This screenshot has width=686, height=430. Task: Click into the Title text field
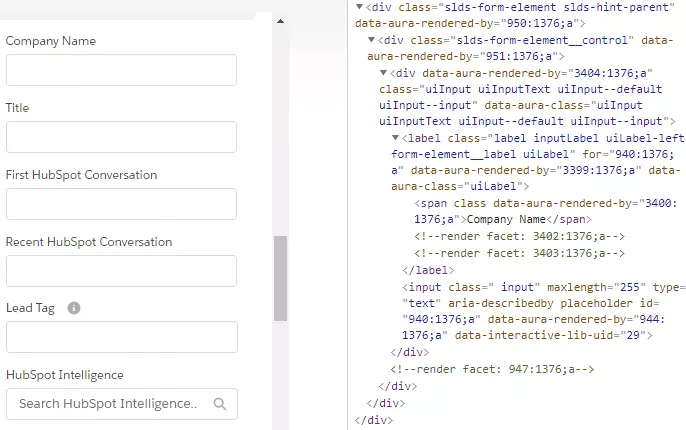pos(121,137)
